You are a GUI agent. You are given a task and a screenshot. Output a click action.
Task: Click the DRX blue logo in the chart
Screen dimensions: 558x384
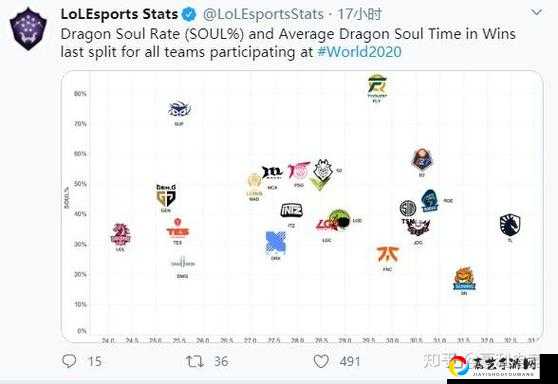276,243
